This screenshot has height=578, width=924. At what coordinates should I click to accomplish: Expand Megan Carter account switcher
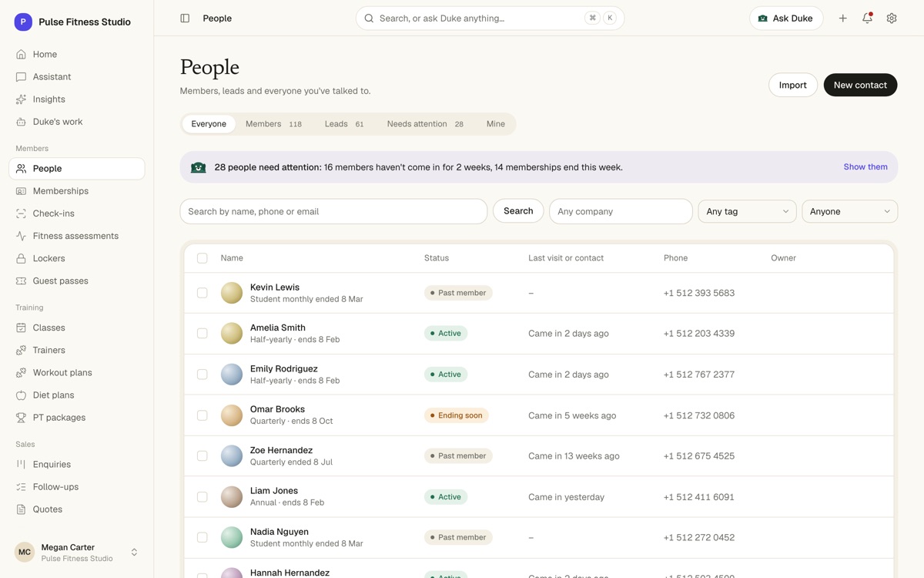76,553
